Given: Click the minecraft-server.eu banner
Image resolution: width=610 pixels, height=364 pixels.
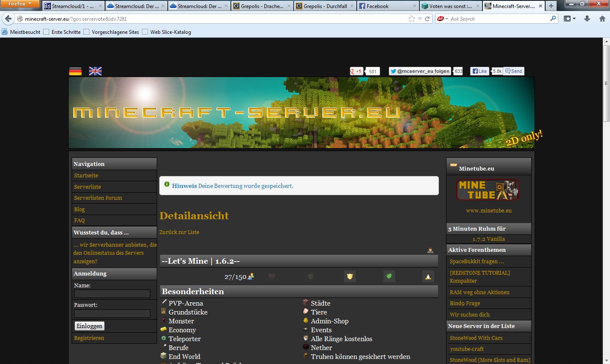Looking at the screenshot, I should point(302,113).
